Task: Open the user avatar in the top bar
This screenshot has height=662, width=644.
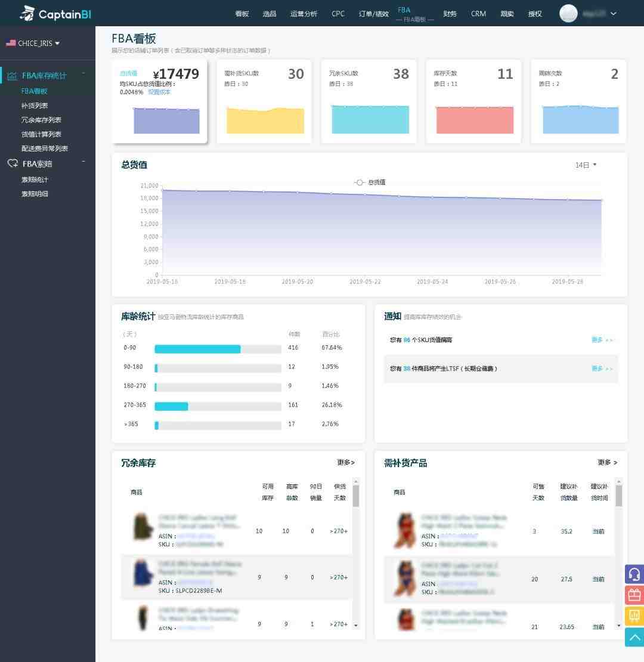Action: [568, 14]
